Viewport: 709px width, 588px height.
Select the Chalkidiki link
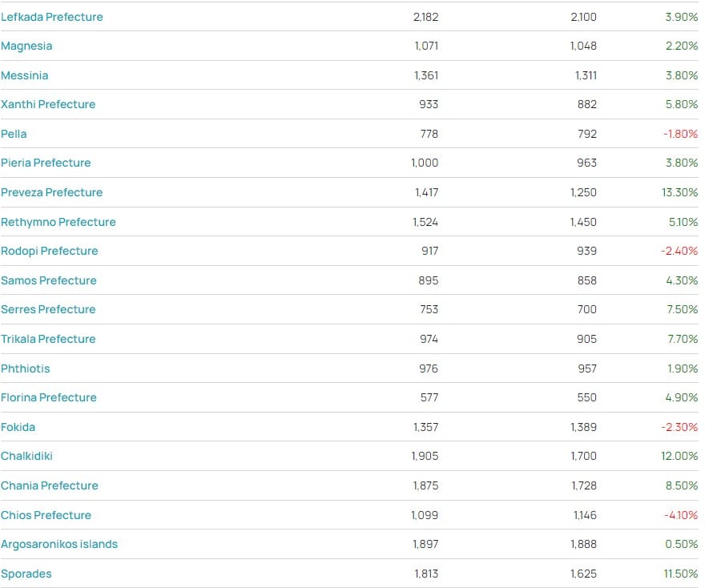(26, 456)
